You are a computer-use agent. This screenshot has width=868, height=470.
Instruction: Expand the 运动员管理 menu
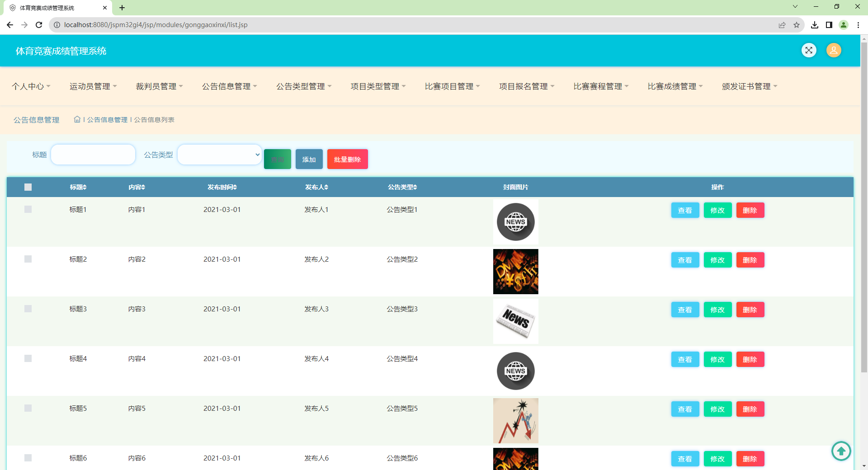[93, 86]
